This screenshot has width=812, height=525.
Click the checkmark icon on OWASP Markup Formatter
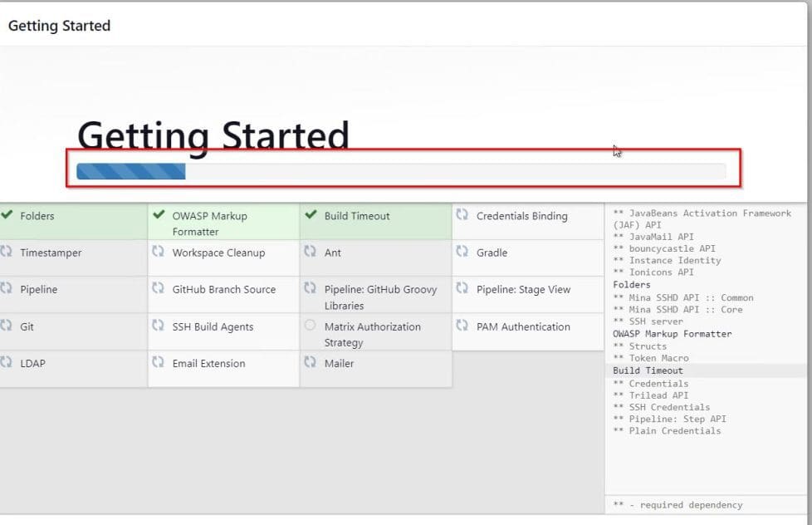(x=158, y=215)
